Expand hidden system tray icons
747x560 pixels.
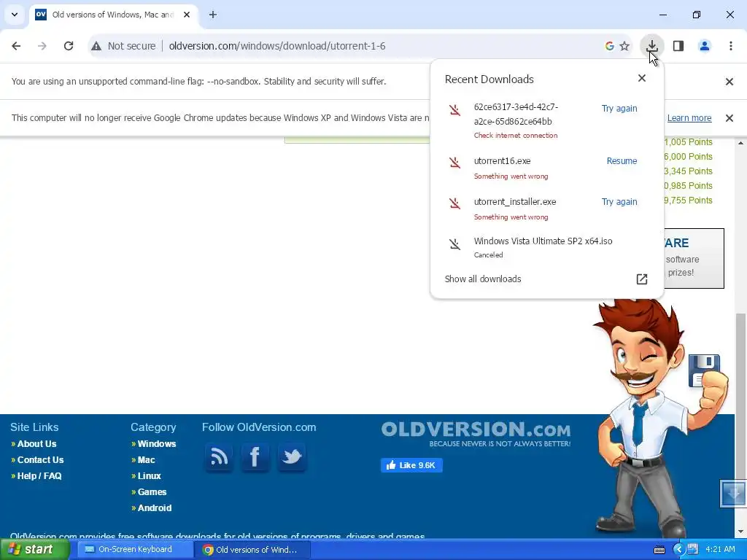(x=678, y=550)
